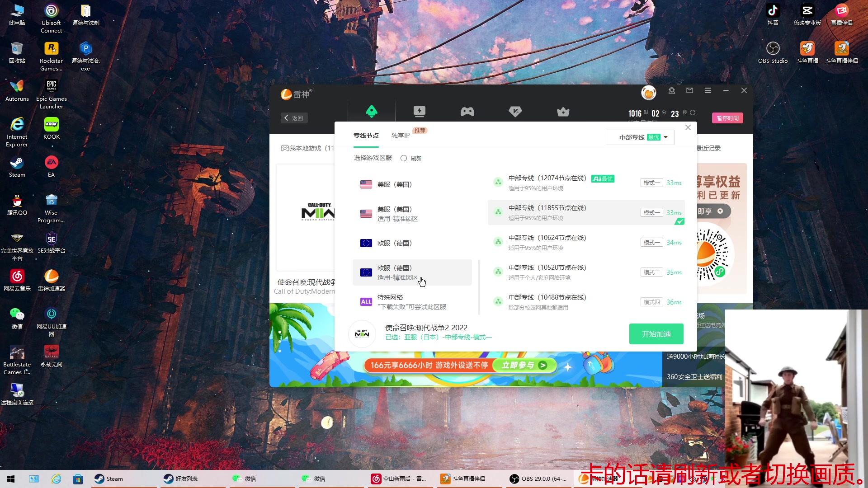The height and width of the screenshot is (488, 868).
Task: Open 网易UU加速器 desktop icon
Action: [51, 322]
